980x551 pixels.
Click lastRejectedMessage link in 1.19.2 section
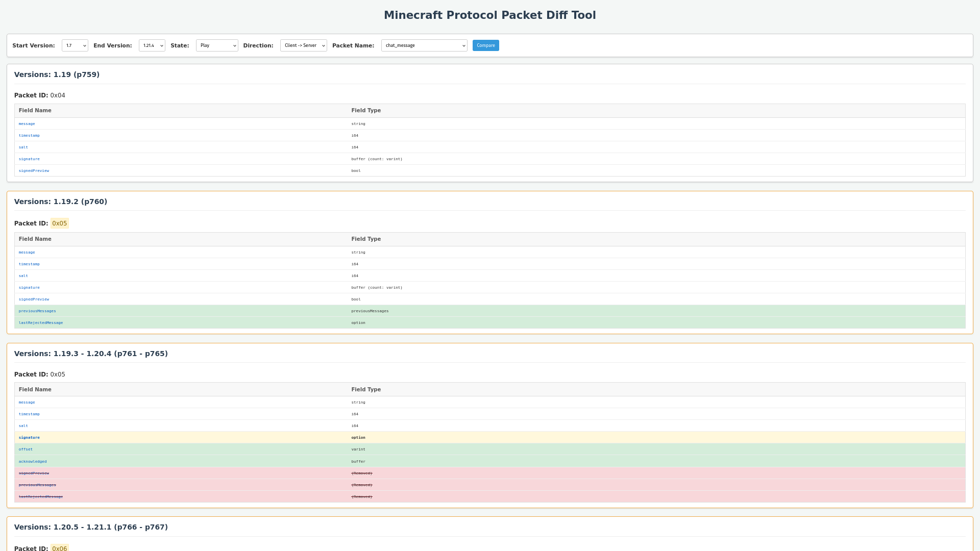click(x=41, y=323)
